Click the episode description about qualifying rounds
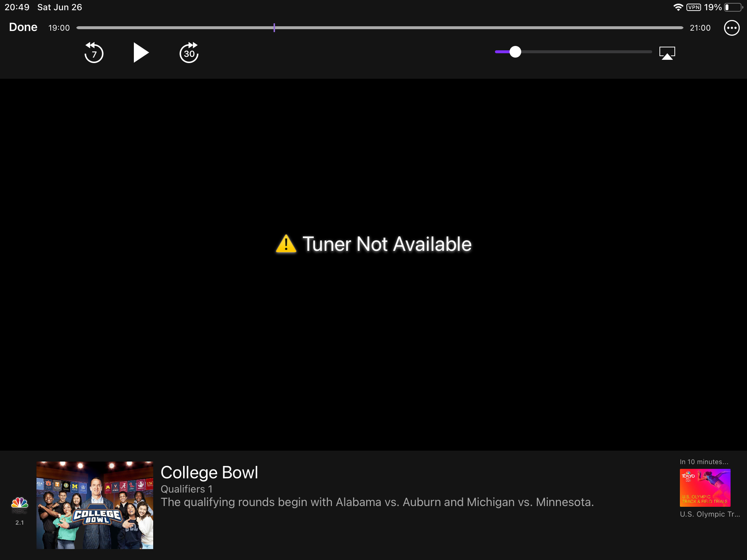Viewport: 747px width, 560px height. [x=377, y=502]
